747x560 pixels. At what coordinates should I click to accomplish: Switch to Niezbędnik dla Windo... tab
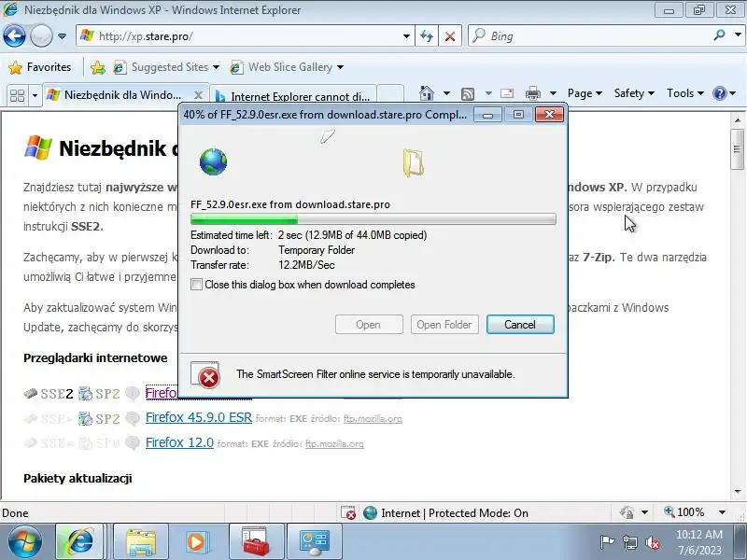125,95
